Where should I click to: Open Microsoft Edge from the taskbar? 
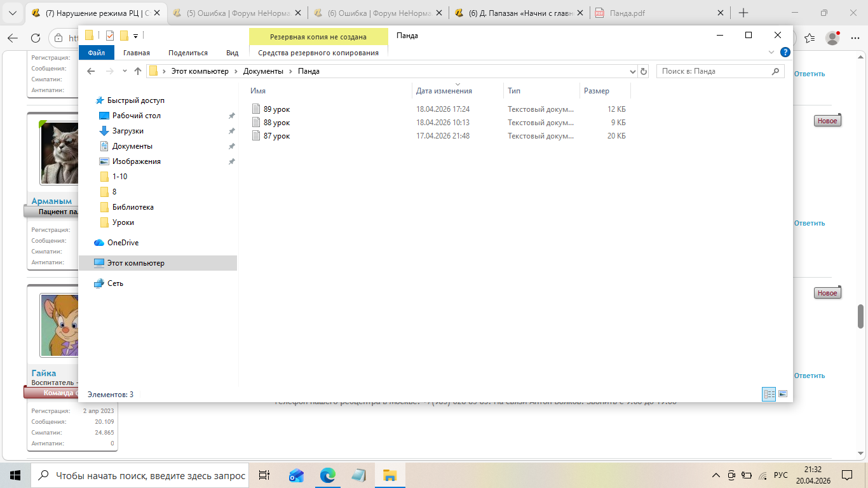[327, 475]
